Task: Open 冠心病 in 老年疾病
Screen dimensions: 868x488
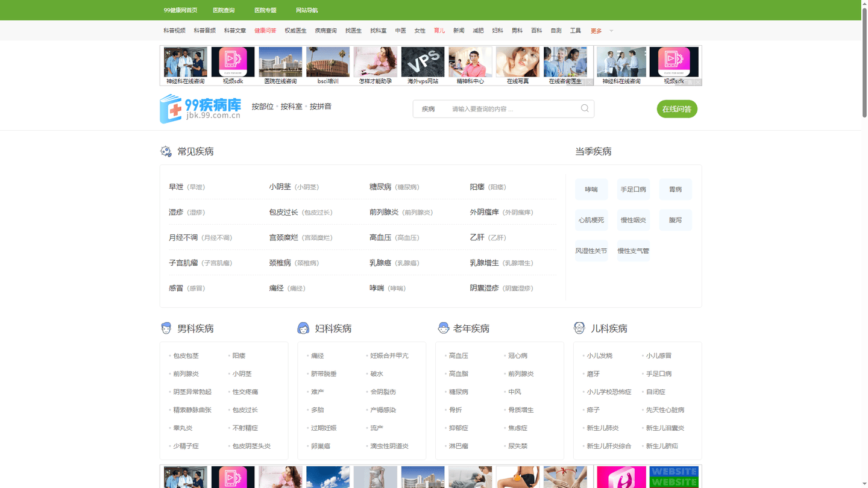Action: [x=518, y=355]
